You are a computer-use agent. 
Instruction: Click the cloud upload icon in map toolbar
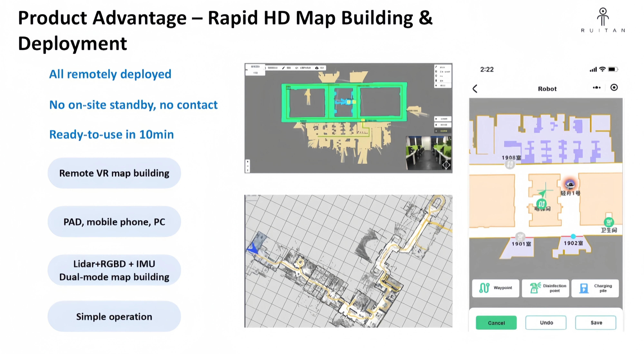(317, 68)
